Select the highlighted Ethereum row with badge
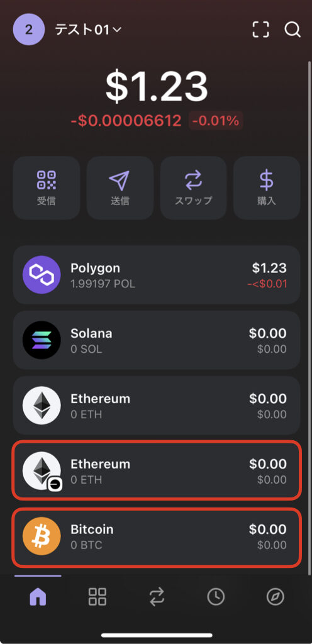 (x=157, y=470)
